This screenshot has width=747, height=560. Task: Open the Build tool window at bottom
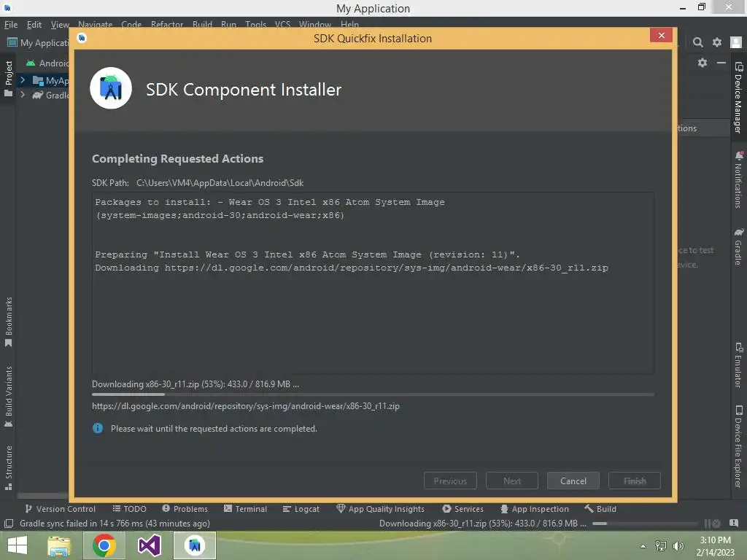point(600,508)
